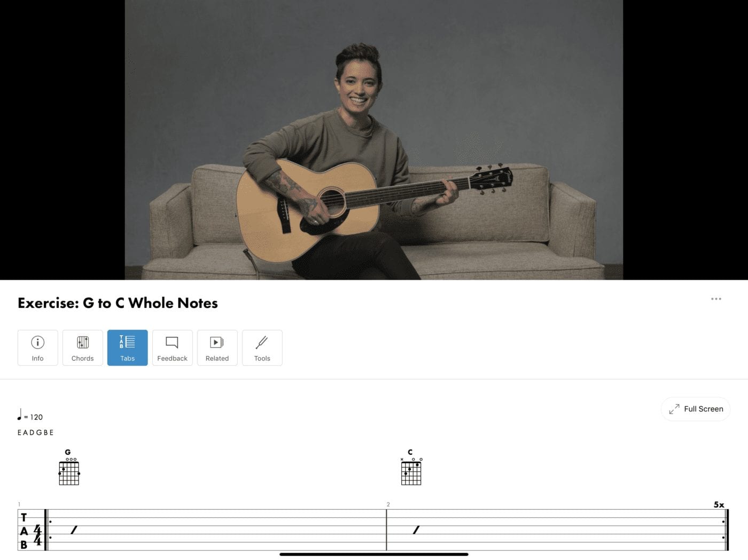Click the measure 1 slash note
The image size is (748, 560).
pos(74,530)
